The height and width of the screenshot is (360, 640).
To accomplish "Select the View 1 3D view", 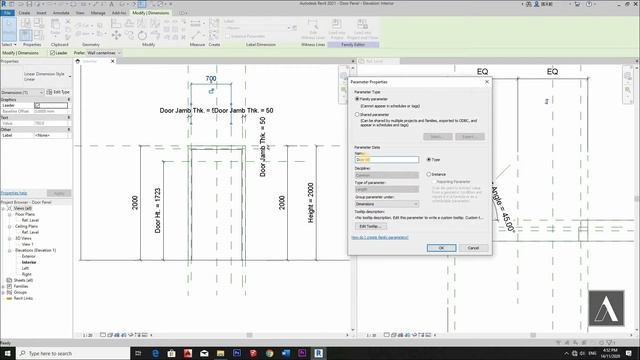I will click(x=27, y=244).
